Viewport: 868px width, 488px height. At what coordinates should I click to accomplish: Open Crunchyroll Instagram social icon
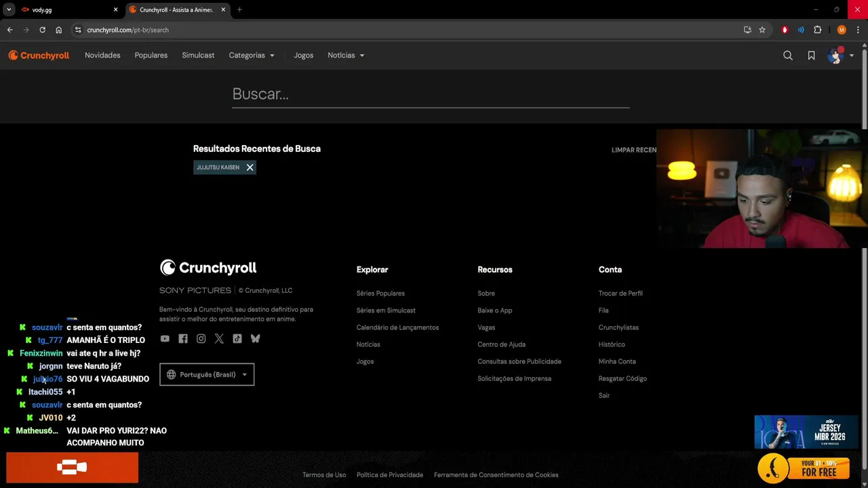click(201, 339)
